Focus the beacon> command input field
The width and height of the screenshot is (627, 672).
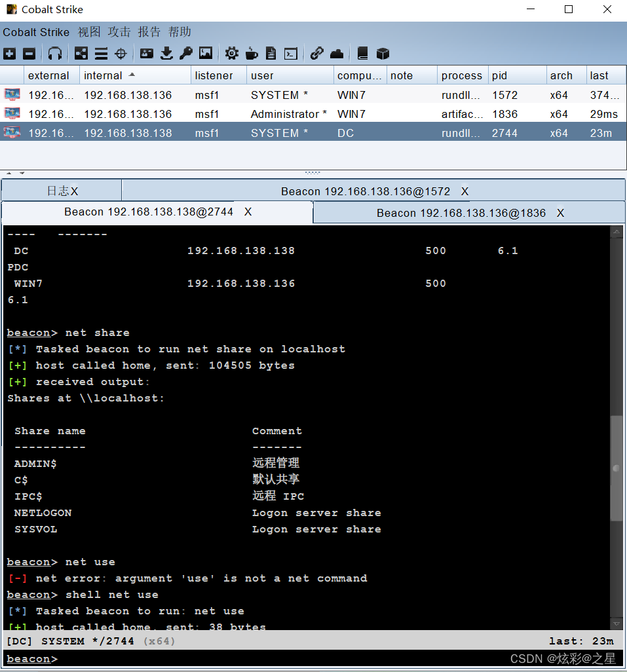(x=313, y=659)
